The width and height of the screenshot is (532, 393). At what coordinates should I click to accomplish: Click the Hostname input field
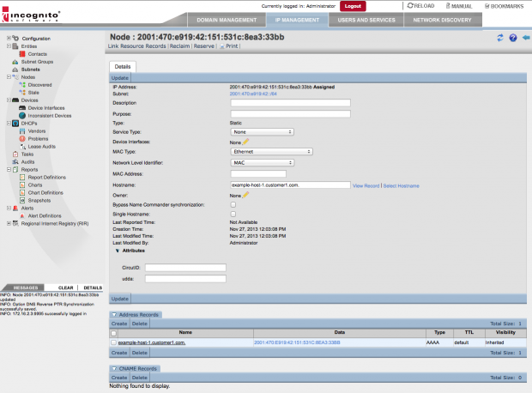pos(290,185)
